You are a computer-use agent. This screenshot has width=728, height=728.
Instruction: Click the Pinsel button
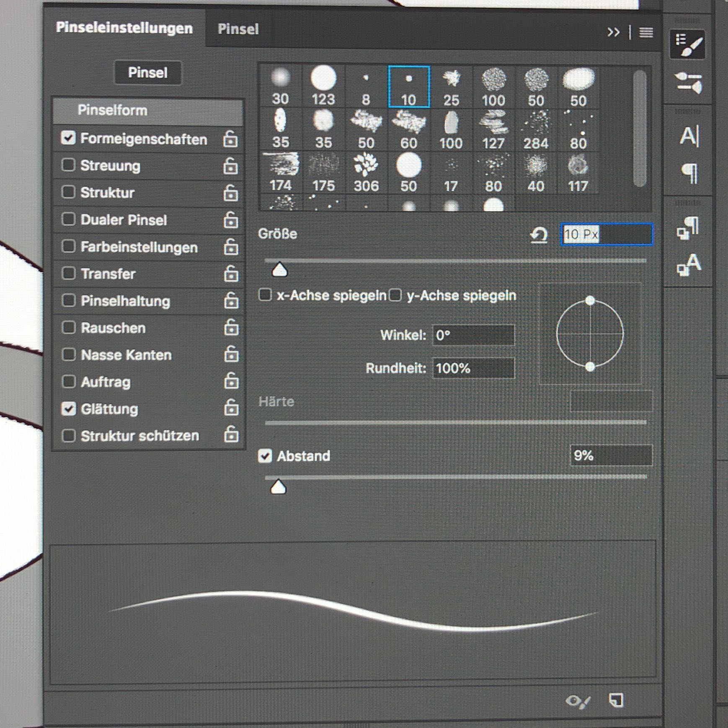pos(147,72)
